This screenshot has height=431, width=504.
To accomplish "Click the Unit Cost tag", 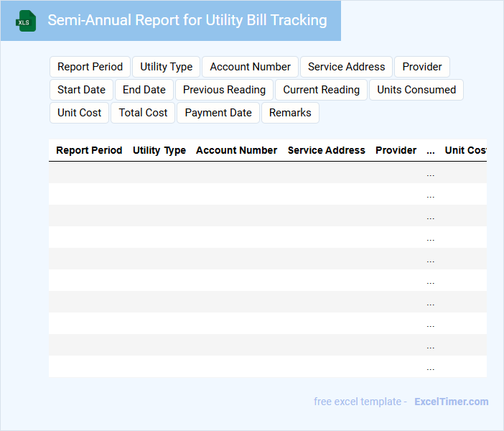I will pyautogui.click(x=80, y=113).
